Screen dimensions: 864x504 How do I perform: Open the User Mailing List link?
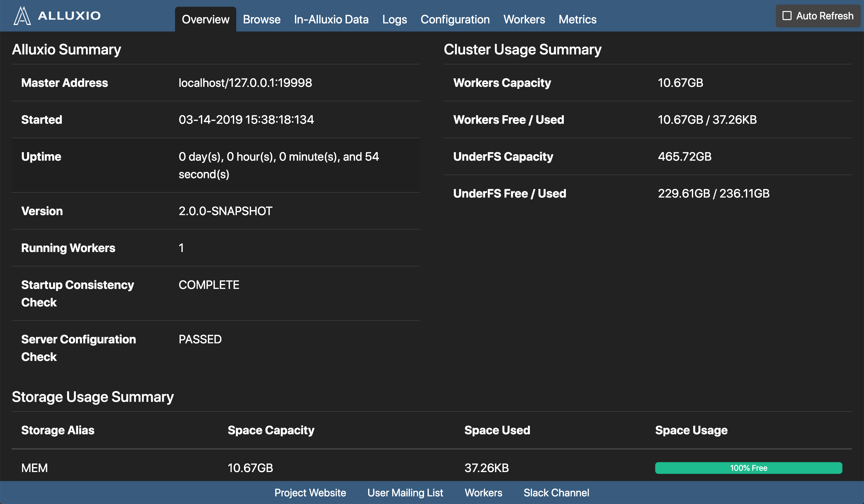(x=405, y=493)
